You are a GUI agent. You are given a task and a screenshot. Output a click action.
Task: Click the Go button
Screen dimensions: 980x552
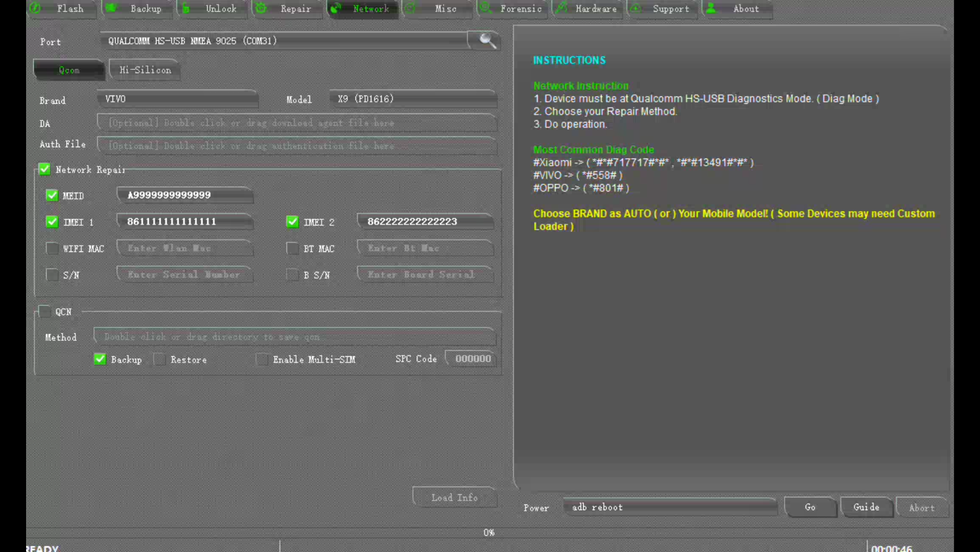pos(810,507)
